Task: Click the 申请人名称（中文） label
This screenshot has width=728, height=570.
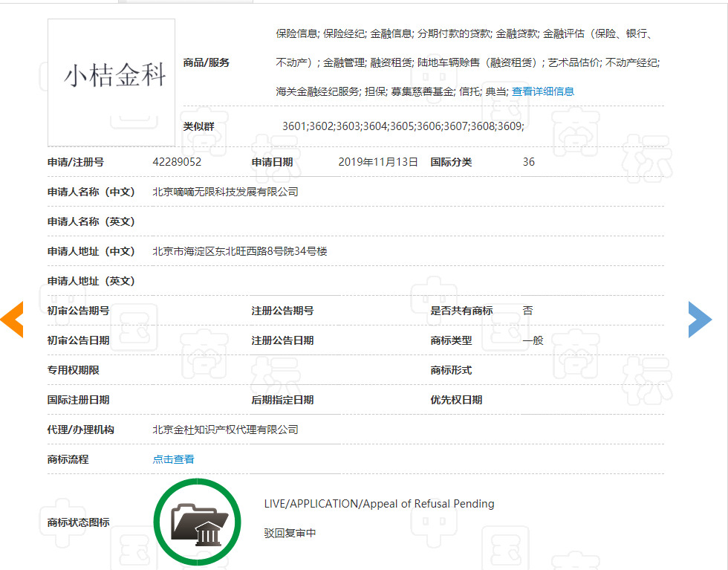Action: click(x=91, y=192)
